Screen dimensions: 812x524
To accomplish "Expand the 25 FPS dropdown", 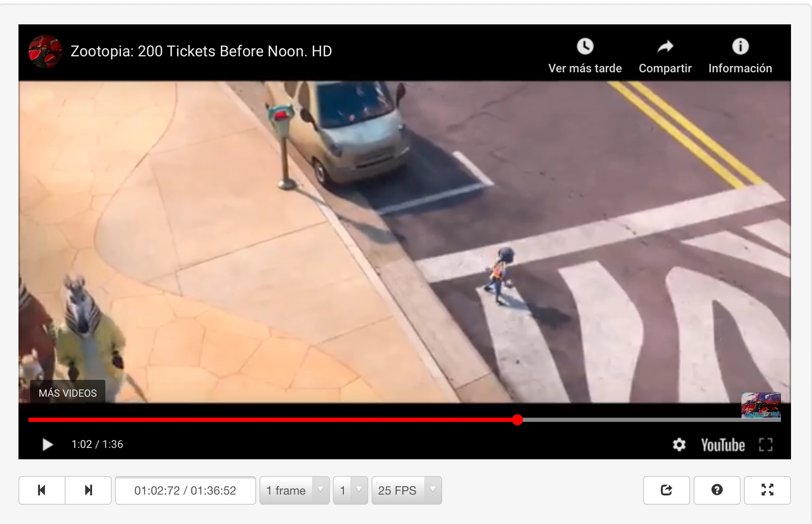I will (406, 490).
